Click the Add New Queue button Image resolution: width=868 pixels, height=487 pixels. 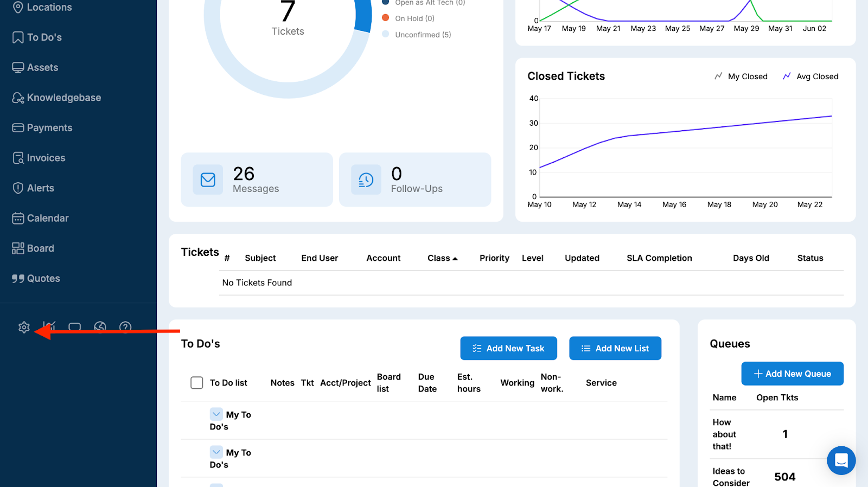pyautogui.click(x=792, y=374)
